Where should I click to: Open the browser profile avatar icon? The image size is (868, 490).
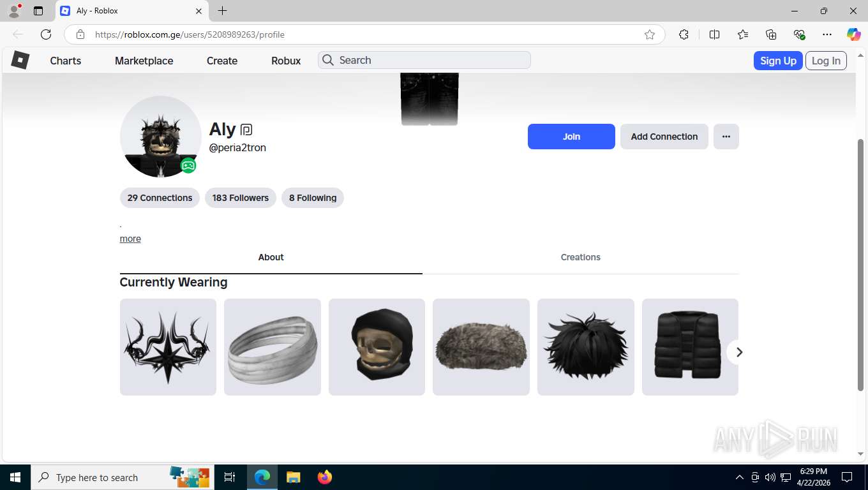(14, 11)
